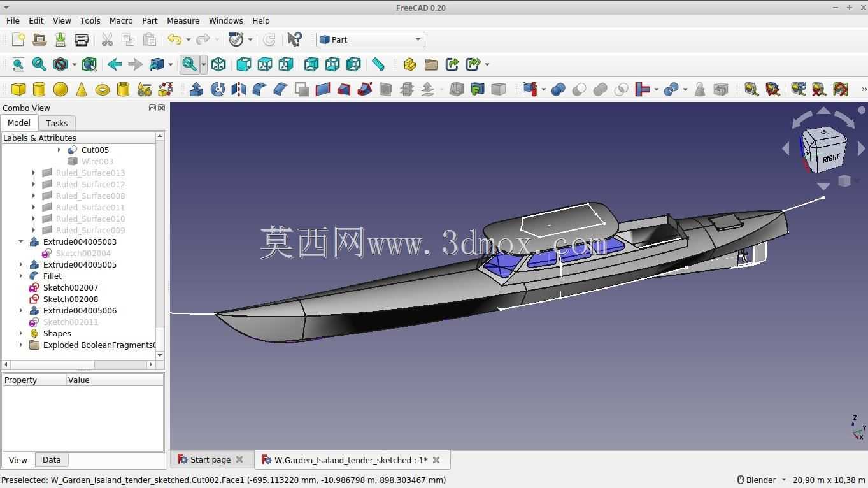Click the Fit Selection magnifier icon
This screenshot has width=868, height=488.
click(39, 64)
